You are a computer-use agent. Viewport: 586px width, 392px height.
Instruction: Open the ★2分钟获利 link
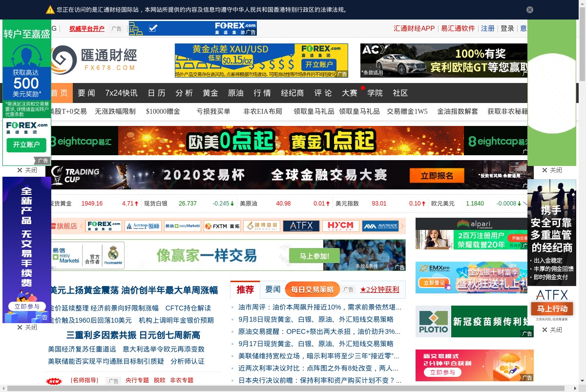tap(379, 289)
